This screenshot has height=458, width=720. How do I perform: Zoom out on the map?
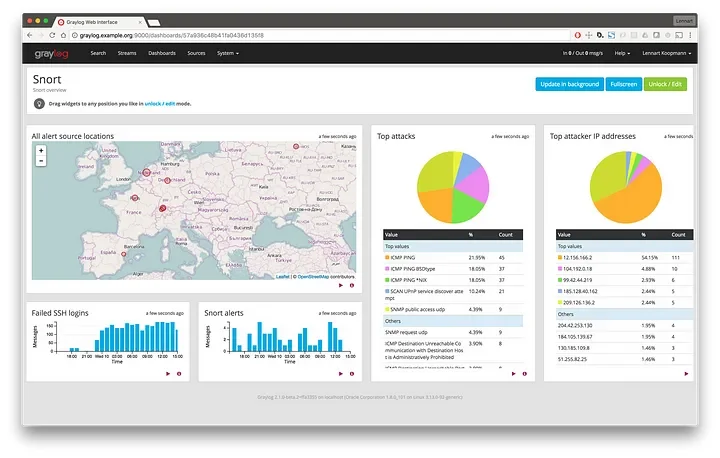[x=41, y=161]
